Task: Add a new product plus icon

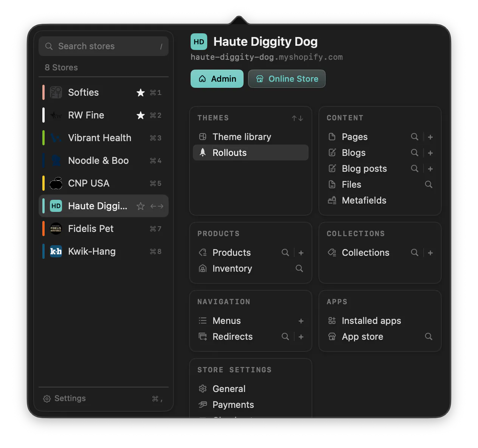Action: click(x=301, y=253)
